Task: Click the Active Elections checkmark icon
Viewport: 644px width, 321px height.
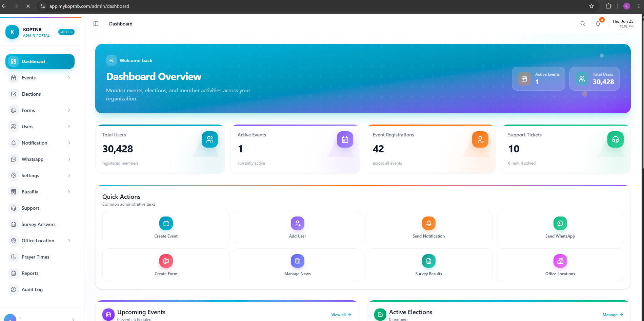Action: (x=380, y=315)
